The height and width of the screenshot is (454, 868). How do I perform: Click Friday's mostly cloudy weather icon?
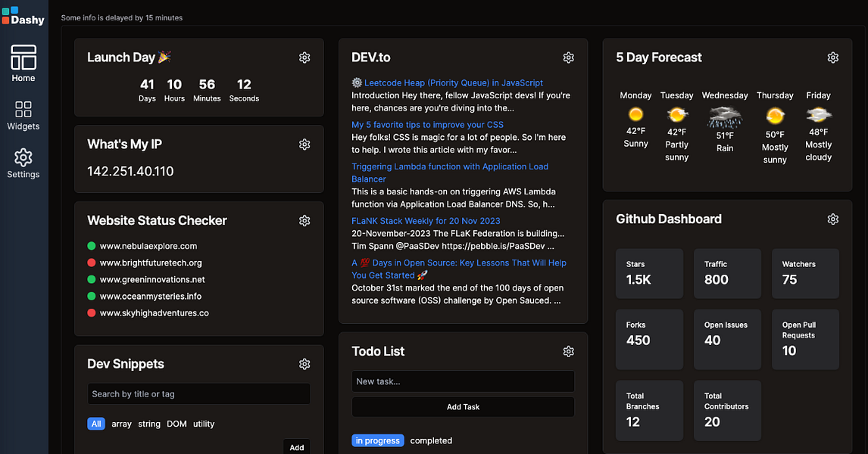coord(818,115)
